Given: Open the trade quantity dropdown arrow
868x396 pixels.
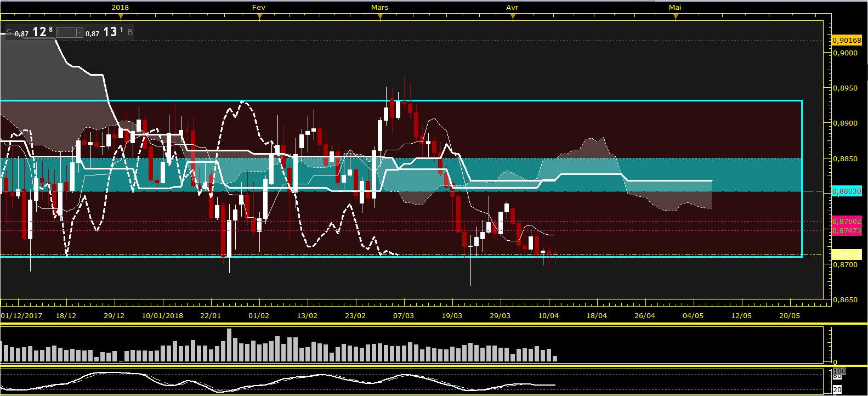Looking at the screenshot, I should point(80,33).
